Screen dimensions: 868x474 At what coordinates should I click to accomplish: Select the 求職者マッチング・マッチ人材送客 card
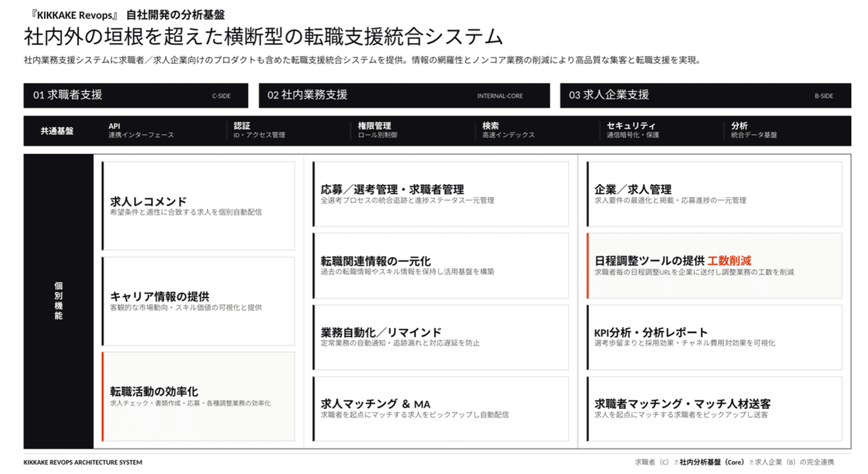tap(714, 408)
